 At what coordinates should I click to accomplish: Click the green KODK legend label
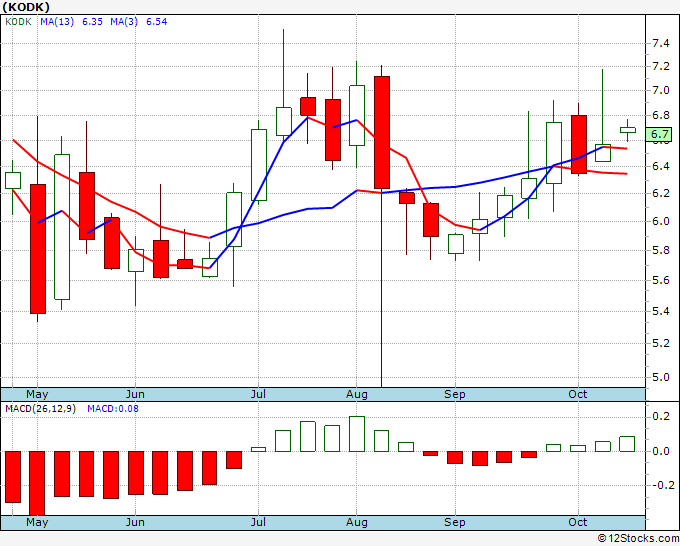click(x=18, y=22)
